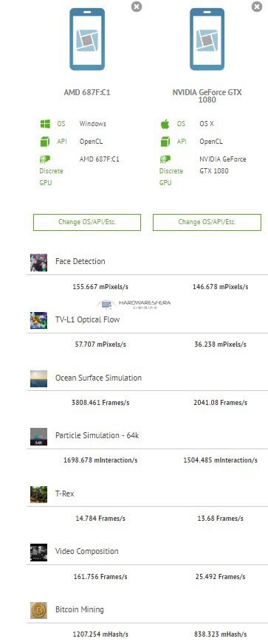
Task: Click the Windows OS logo icon
Action: (45, 124)
